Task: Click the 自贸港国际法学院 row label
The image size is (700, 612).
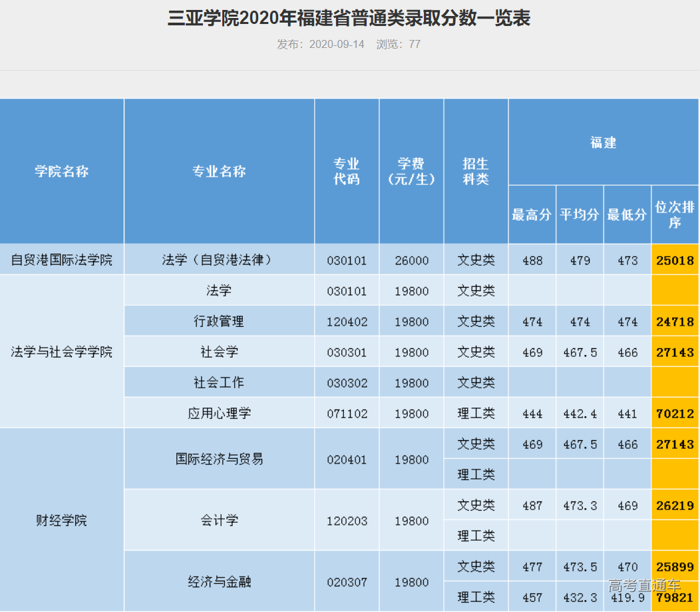Action: (61, 260)
